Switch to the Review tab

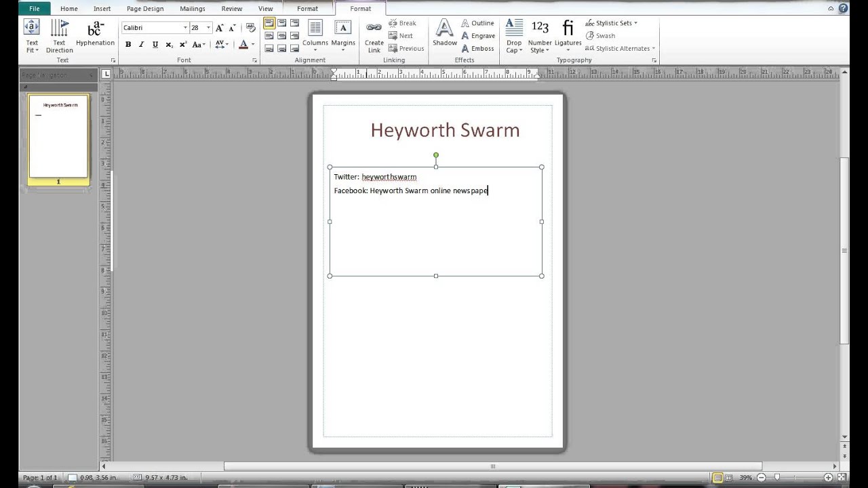232,9
